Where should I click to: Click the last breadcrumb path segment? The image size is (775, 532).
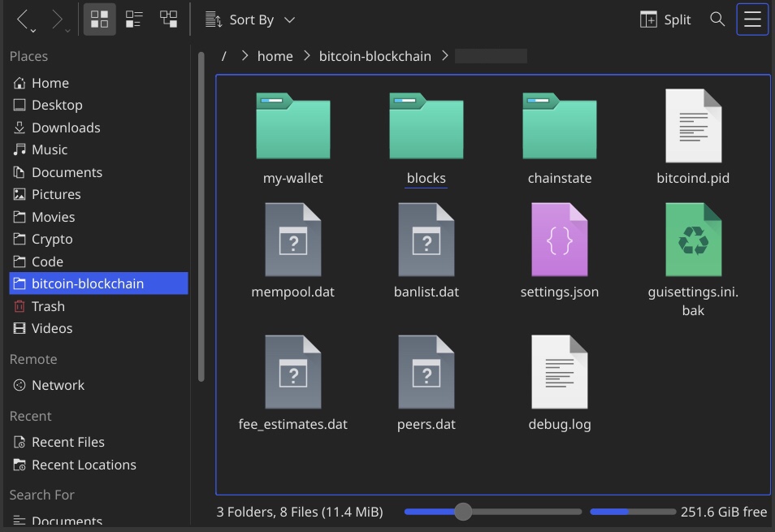point(491,56)
